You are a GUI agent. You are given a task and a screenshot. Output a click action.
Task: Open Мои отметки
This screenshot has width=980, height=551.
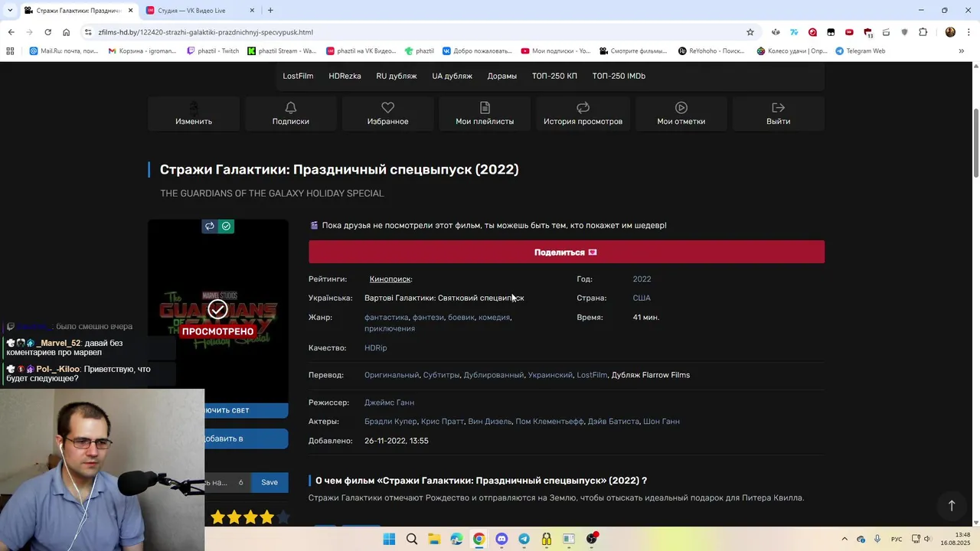681,113
